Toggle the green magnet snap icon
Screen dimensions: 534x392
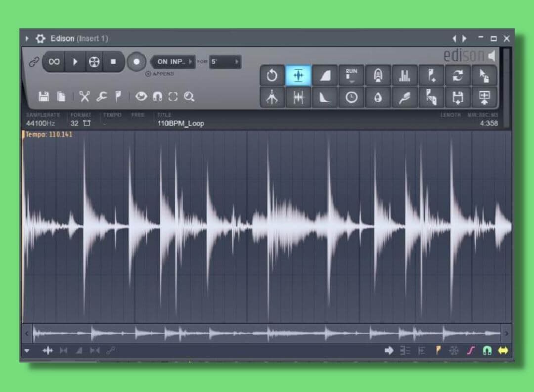pos(488,350)
